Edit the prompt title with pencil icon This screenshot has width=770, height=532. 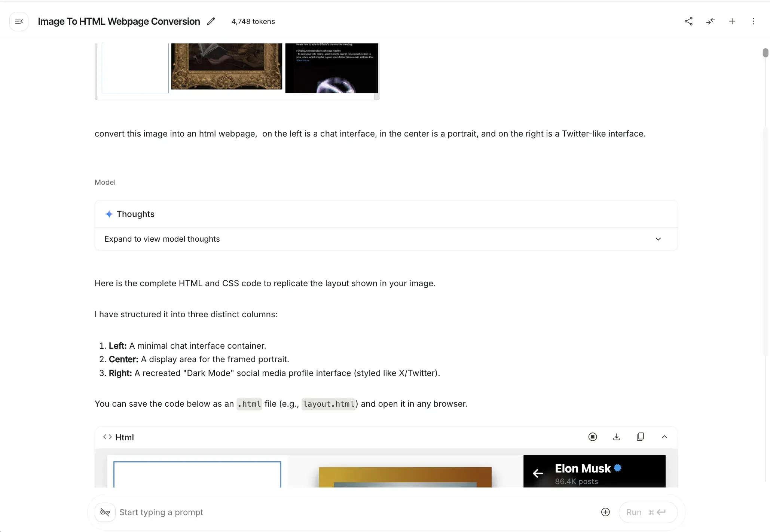(x=211, y=21)
